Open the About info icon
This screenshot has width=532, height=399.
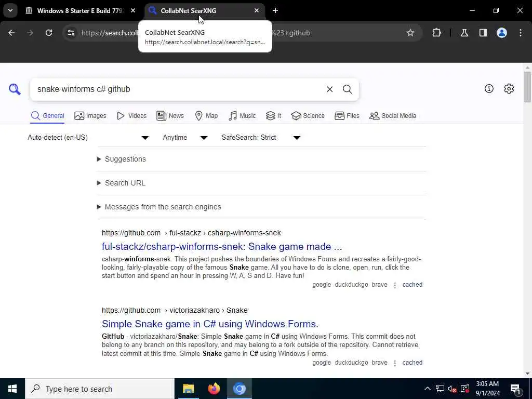point(489,88)
